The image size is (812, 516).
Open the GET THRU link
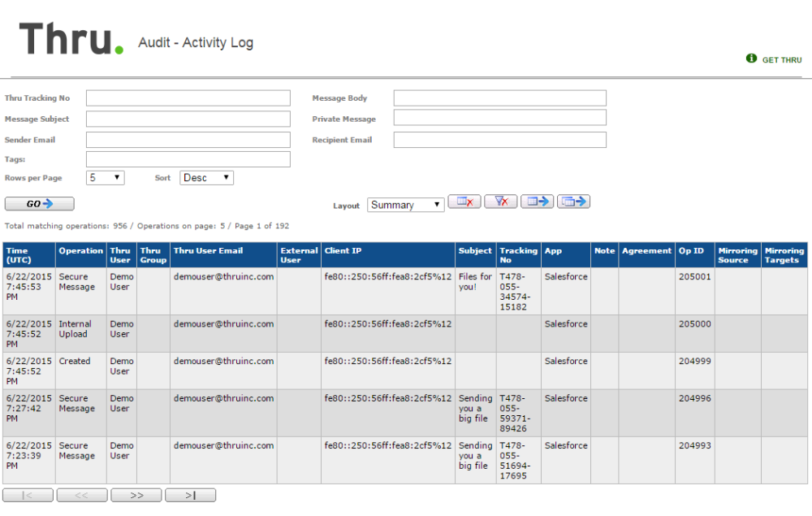(781, 60)
